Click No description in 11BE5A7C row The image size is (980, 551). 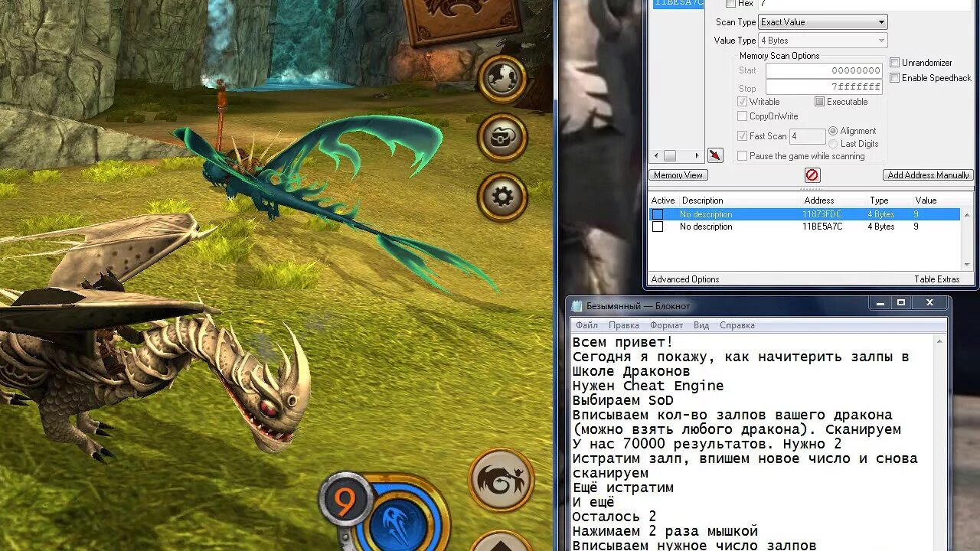click(706, 227)
